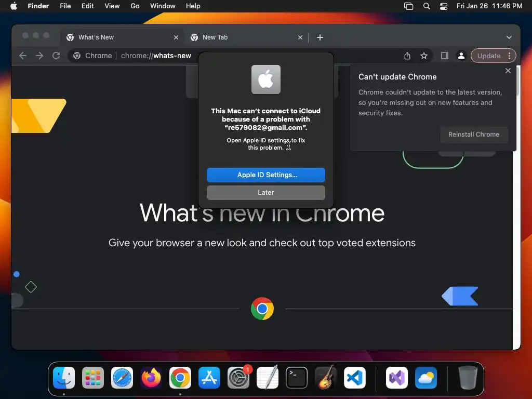The width and height of the screenshot is (532, 399).
Task: Open Firefox from the Dock
Action: 151,378
